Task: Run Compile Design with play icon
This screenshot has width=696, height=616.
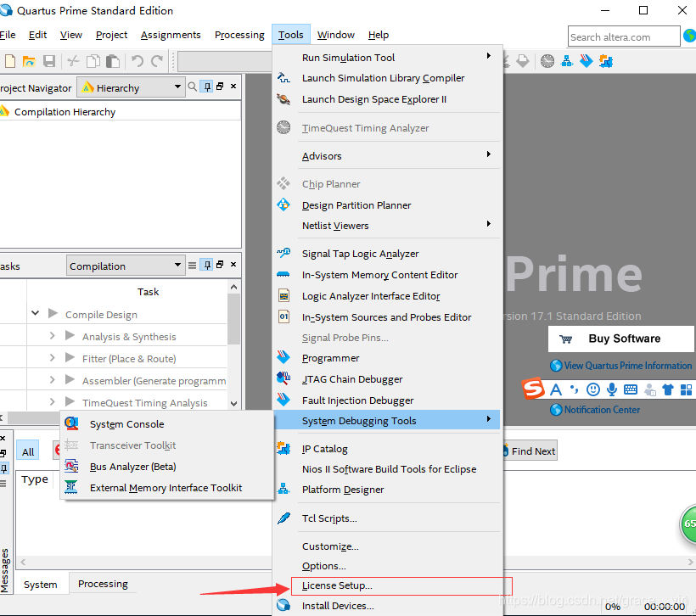Action: click(53, 313)
